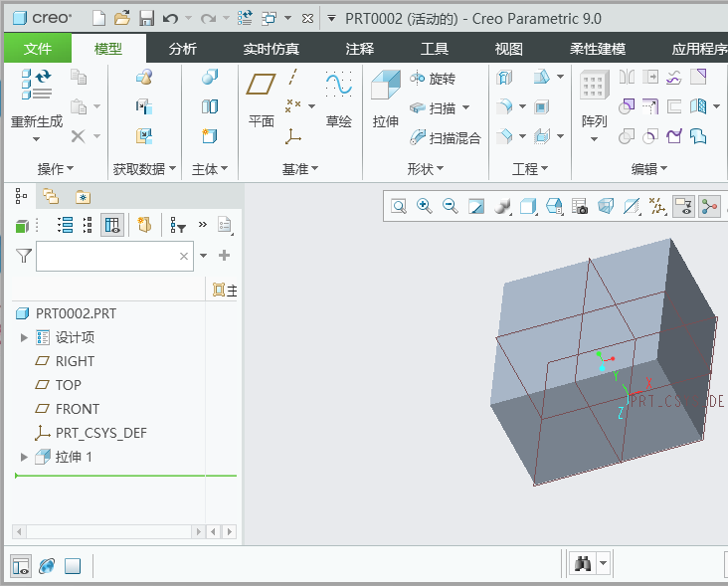Click the 扫描混合 button
Screen dimensions: 728x586
point(446,138)
